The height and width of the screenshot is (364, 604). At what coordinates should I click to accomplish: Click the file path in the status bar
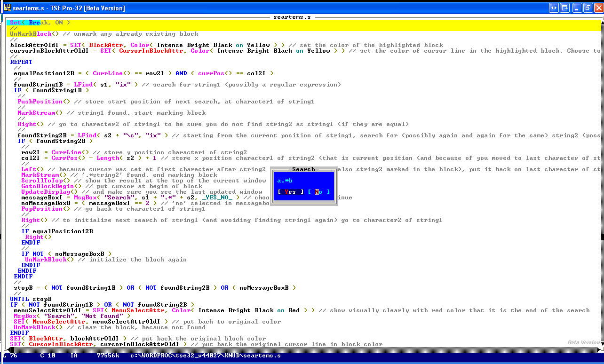click(207, 356)
